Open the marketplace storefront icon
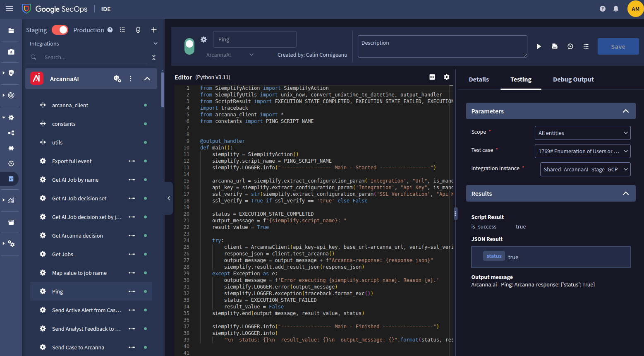644x356 pixels. click(x=11, y=222)
